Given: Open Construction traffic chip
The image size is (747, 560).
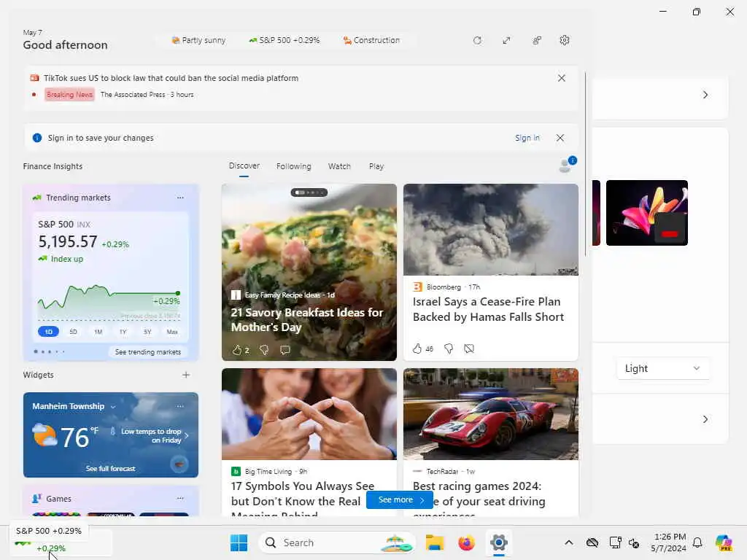Looking at the screenshot, I should click(371, 41).
